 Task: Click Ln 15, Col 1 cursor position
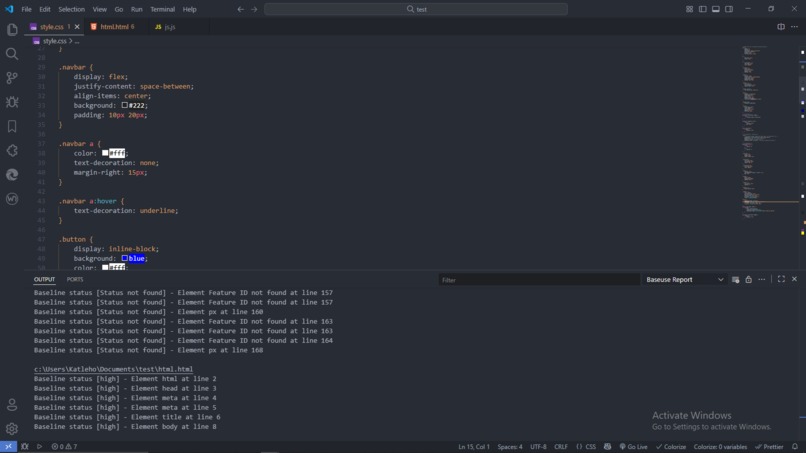click(474, 446)
